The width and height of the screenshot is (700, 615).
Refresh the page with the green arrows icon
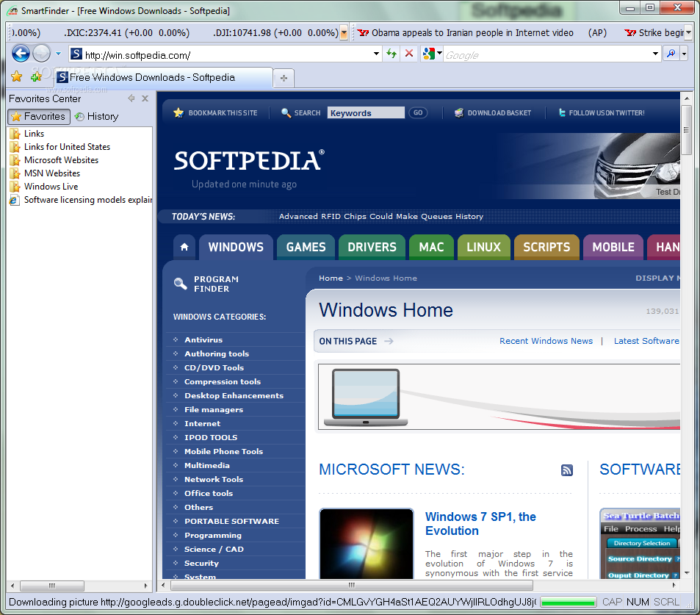tap(392, 54)
